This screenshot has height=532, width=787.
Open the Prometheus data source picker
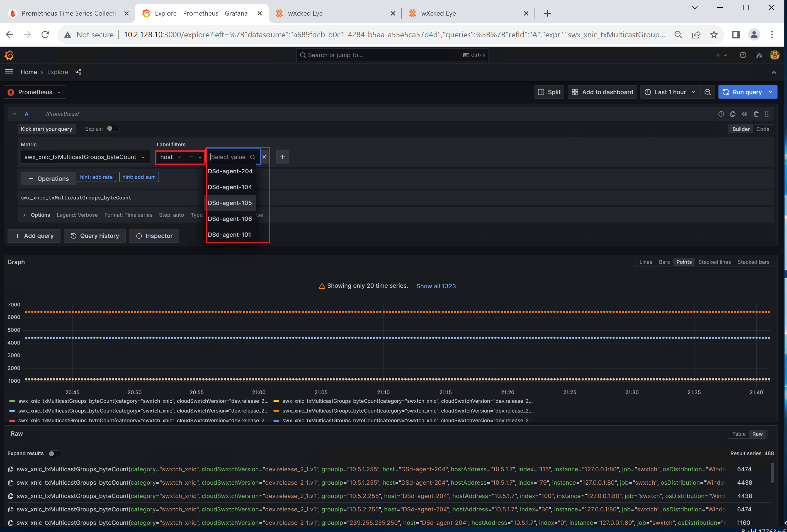click(x=35, y=92)
